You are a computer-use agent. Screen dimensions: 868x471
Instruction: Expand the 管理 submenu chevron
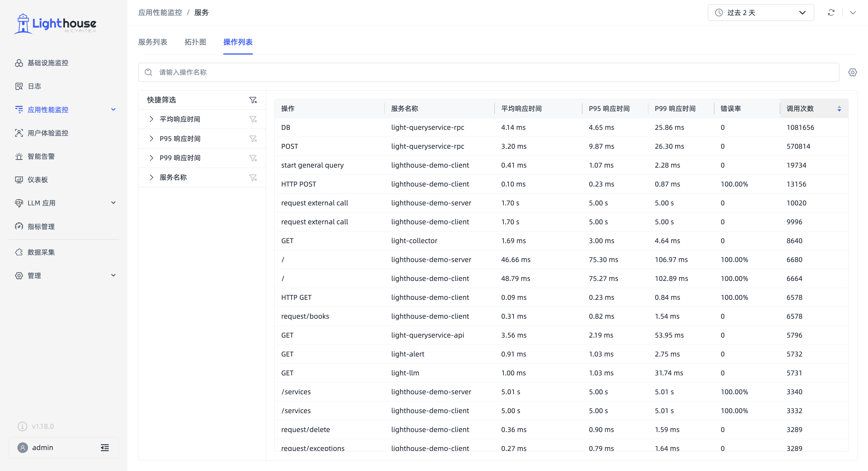[114, 276]
